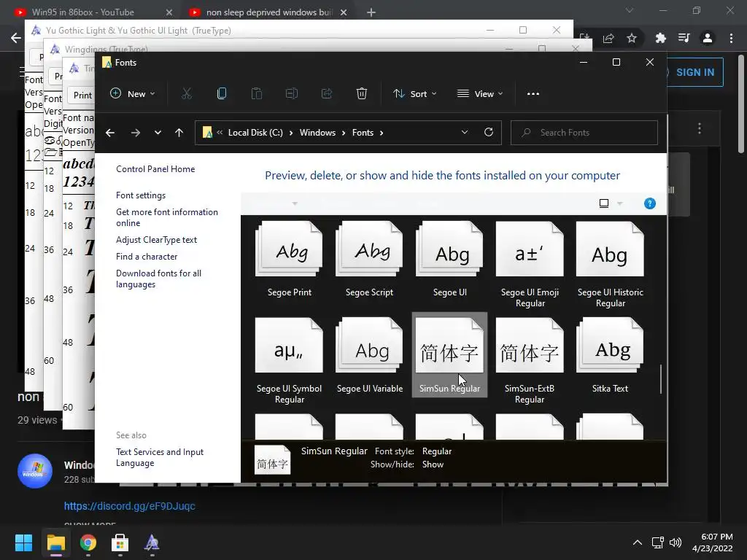
Task: Open the font viewer taskbar icon
Action: point(152,542)
